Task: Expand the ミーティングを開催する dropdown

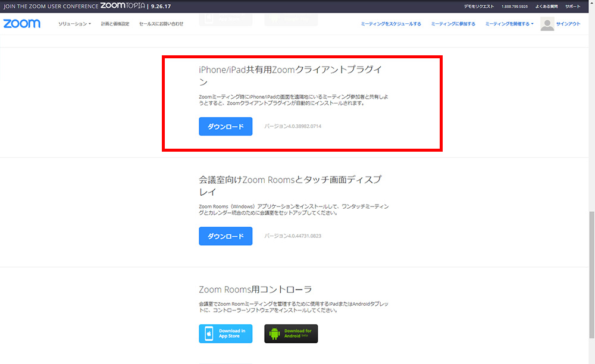Action: point(509,24)
